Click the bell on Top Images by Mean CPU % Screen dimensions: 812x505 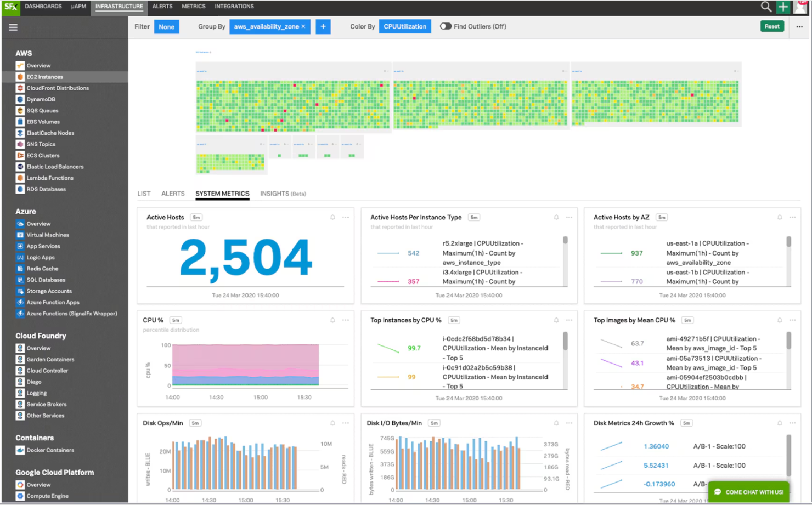[x=780, y=320]
